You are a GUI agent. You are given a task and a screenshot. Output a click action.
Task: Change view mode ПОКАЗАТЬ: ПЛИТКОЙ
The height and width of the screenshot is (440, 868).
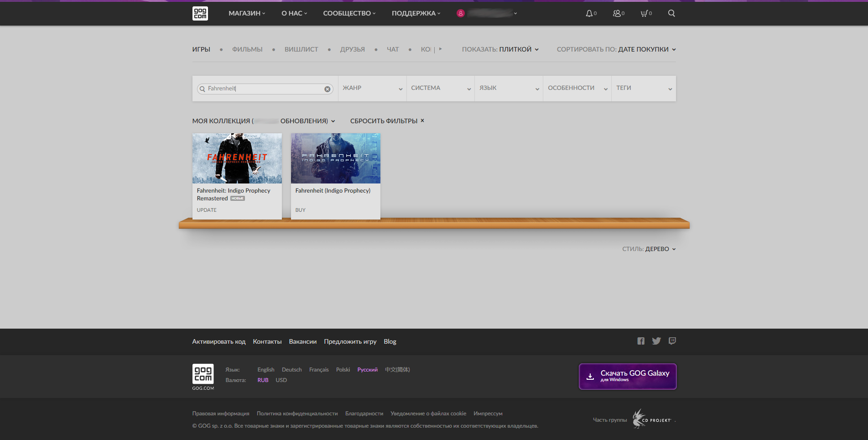click(500, 49)
